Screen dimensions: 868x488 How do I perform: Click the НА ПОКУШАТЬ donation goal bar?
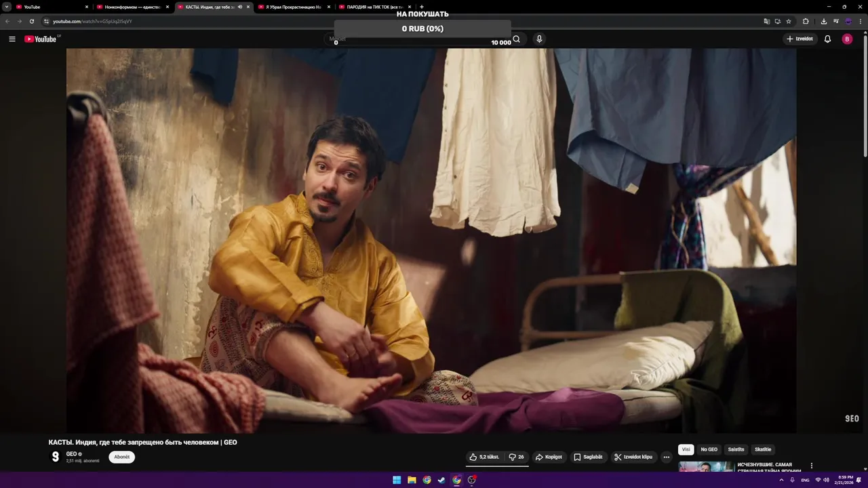point(422,28)
